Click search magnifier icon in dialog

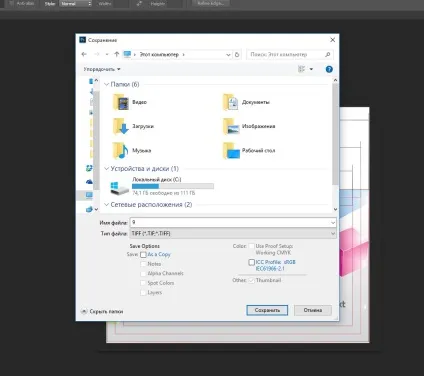328,54
